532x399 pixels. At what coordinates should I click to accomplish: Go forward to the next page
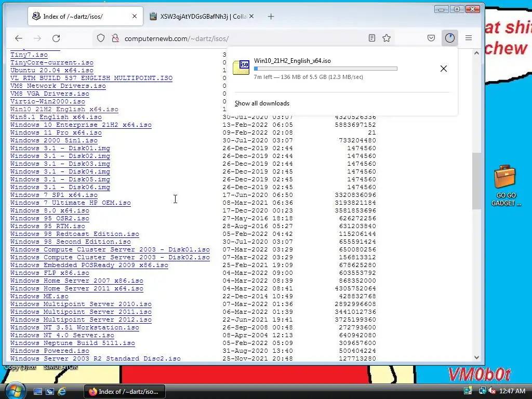(37, 38)
